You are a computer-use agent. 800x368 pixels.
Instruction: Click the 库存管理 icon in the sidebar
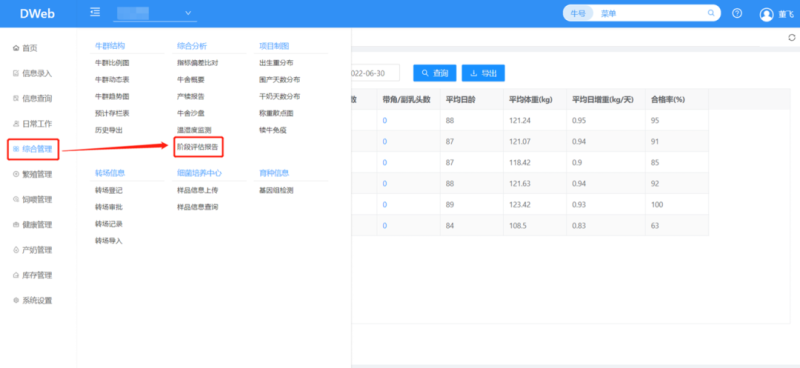tap(16, 275)
